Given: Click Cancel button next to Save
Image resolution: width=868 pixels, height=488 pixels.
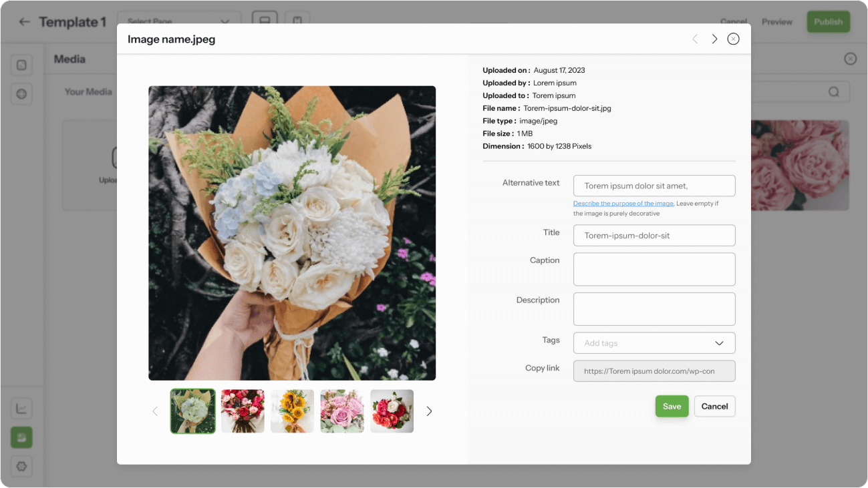Looking at the screenshot, I should coord(714,407).
